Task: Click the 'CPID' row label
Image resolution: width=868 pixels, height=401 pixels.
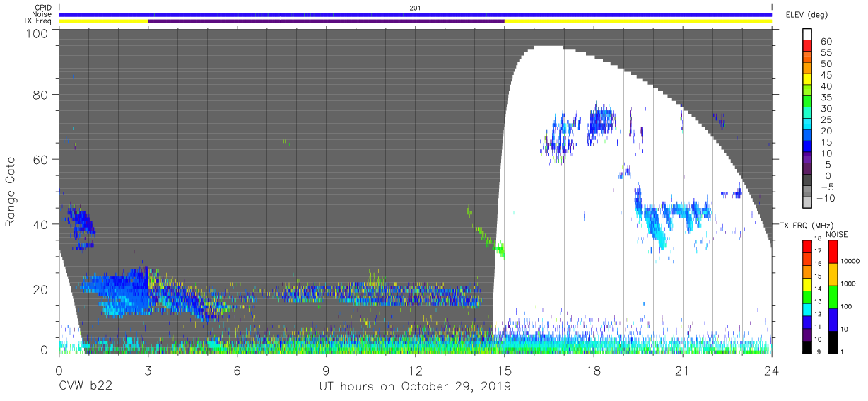Action: click(x=44, y=8)
